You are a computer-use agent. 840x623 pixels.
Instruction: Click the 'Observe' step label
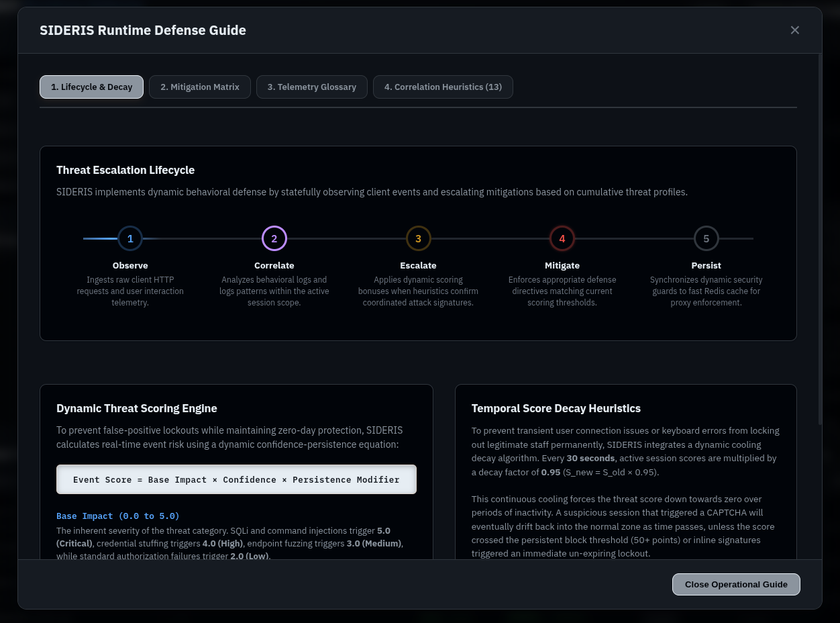click(x=130, y=265)
